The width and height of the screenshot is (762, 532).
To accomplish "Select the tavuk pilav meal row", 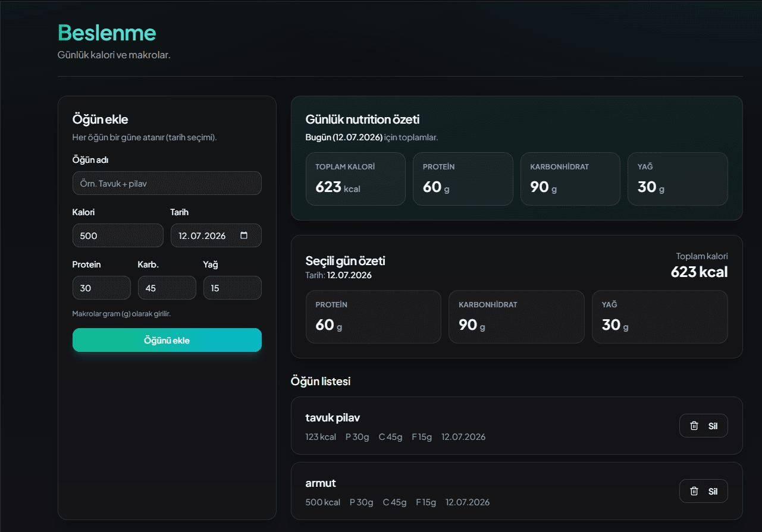I will point(517,426).
